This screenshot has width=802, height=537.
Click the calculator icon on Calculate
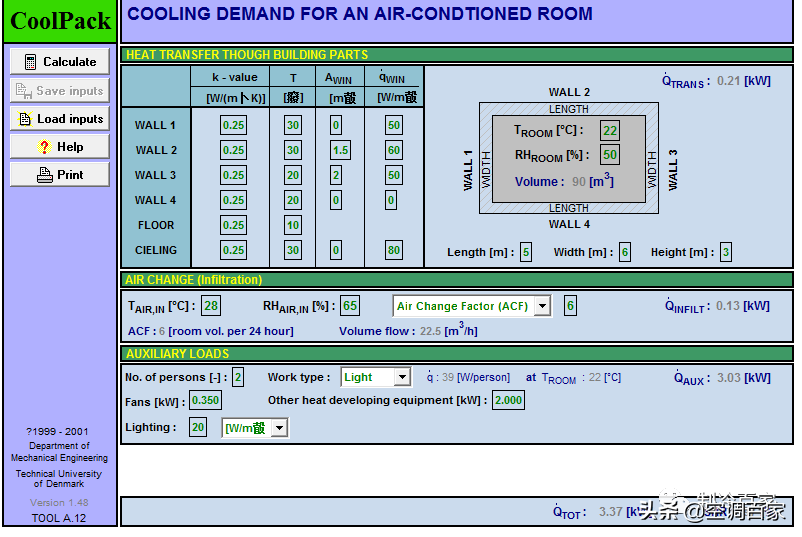click(30, 62)
